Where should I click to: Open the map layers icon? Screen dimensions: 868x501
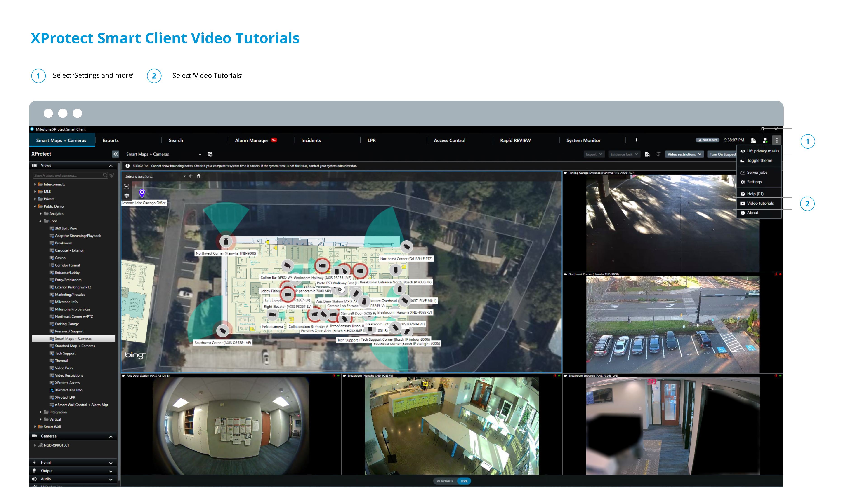127,195
